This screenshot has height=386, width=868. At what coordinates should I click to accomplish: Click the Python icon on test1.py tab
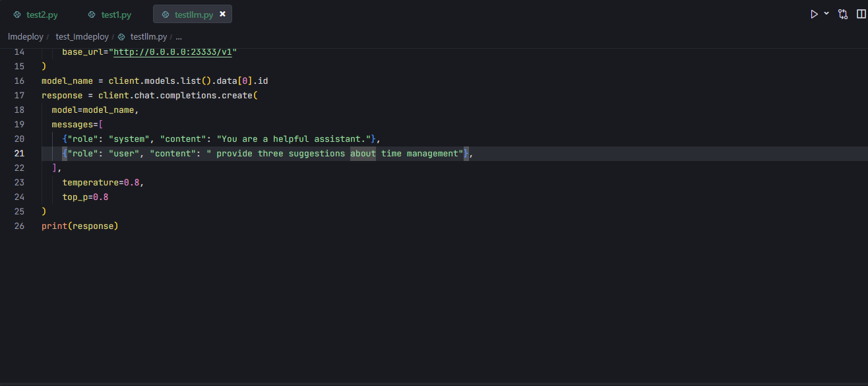pos(92,15)
